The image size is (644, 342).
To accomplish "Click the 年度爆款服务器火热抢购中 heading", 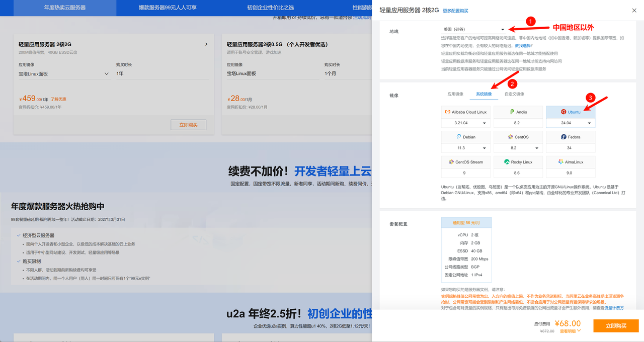I will click(x=58, y=206).
